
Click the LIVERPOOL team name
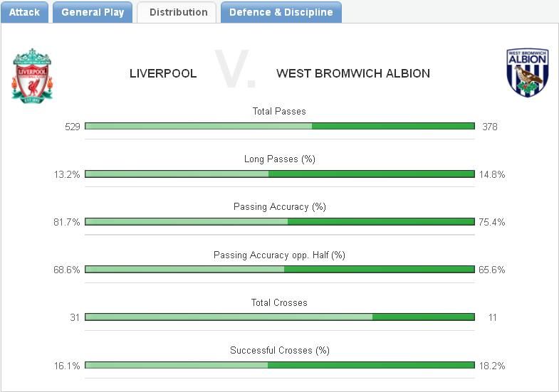(163, 73)
